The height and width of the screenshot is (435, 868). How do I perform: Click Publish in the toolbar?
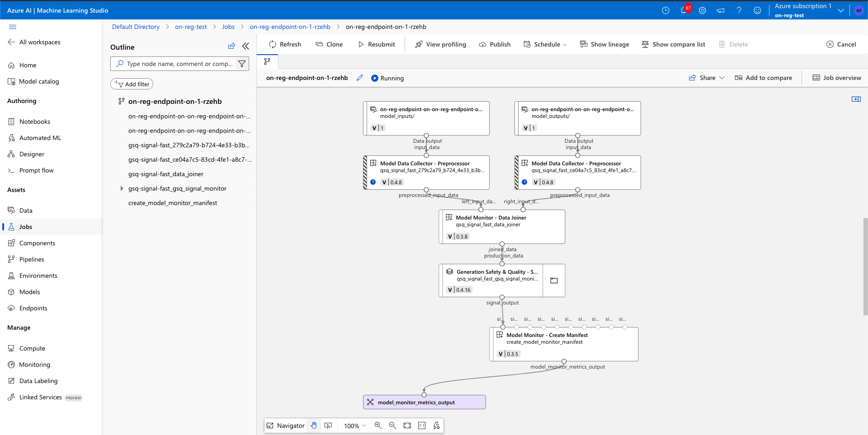[495, 44]
